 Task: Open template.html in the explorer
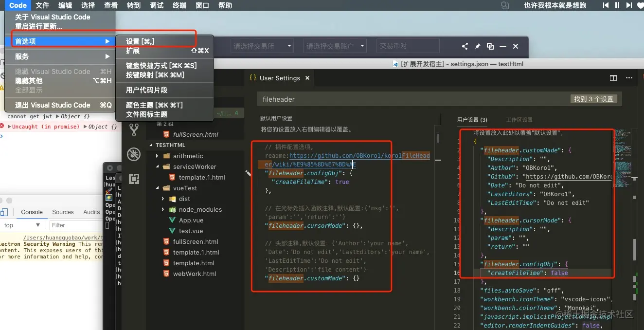point(194,263)
